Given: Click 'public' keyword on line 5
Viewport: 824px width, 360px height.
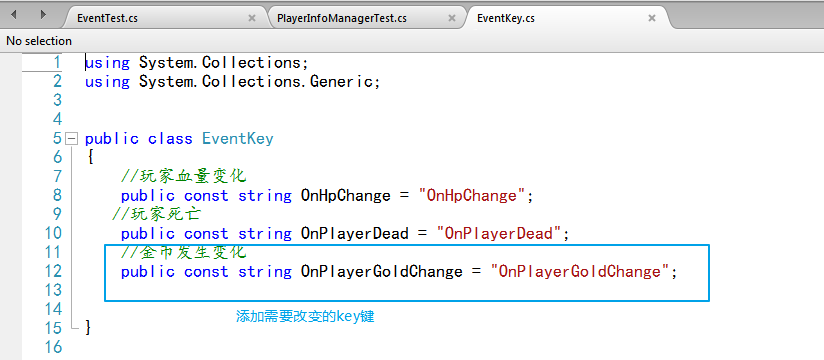Looking at the screenshot, I should tap(112, 139).
